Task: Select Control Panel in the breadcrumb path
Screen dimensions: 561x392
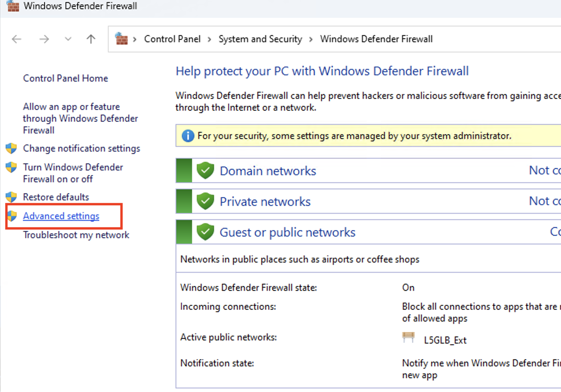Action: coord(172,39)
